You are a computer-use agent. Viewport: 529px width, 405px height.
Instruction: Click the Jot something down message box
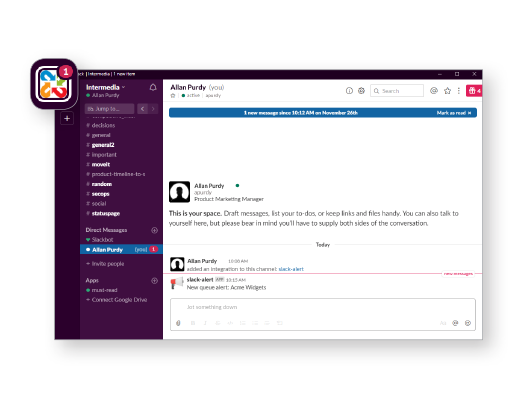tap(323, 307)
